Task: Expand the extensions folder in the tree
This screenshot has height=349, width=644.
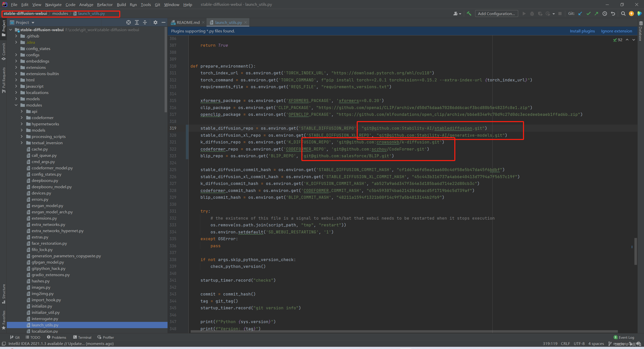Action: [16, 67]
